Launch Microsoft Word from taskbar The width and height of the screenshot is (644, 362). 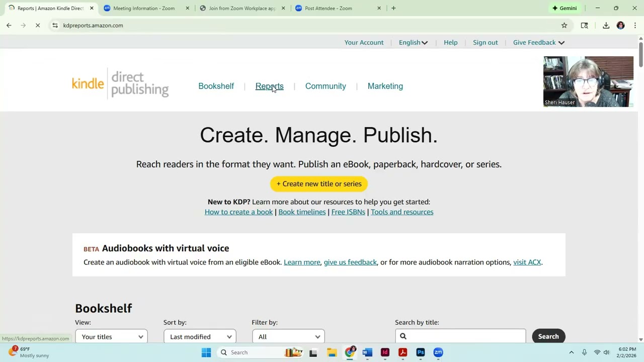coord(367,352)
